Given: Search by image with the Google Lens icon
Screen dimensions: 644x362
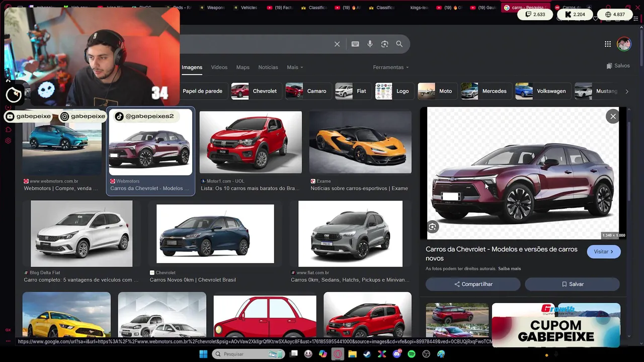Looking at the screenshot, I should (384, 44).
